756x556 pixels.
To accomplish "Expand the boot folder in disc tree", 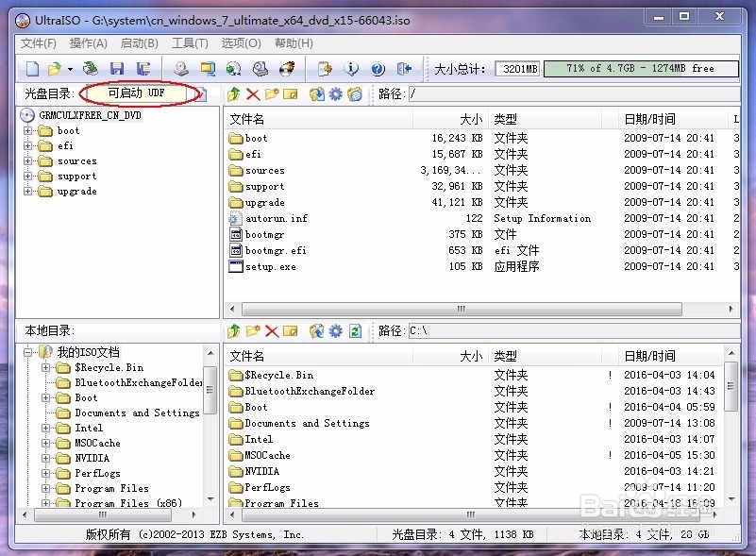I will pyautogui.click(x=28, y=130).
